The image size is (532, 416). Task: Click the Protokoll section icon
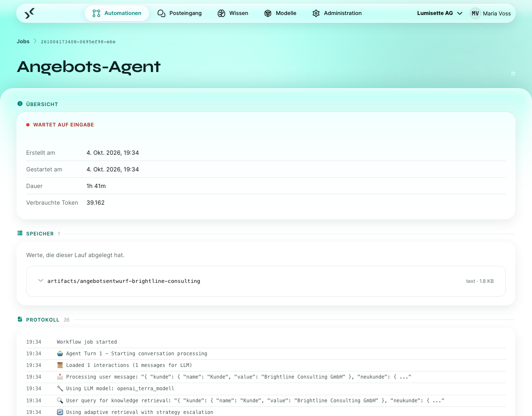[20, 319]
